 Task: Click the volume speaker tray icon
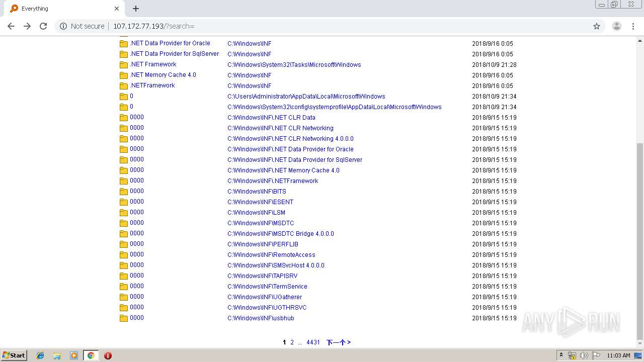click(584, 355)
